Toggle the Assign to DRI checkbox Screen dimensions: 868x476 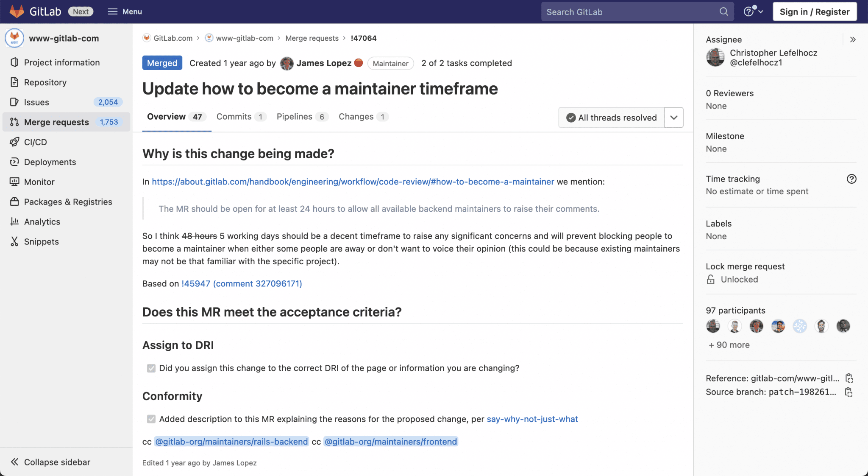(151, 368)
